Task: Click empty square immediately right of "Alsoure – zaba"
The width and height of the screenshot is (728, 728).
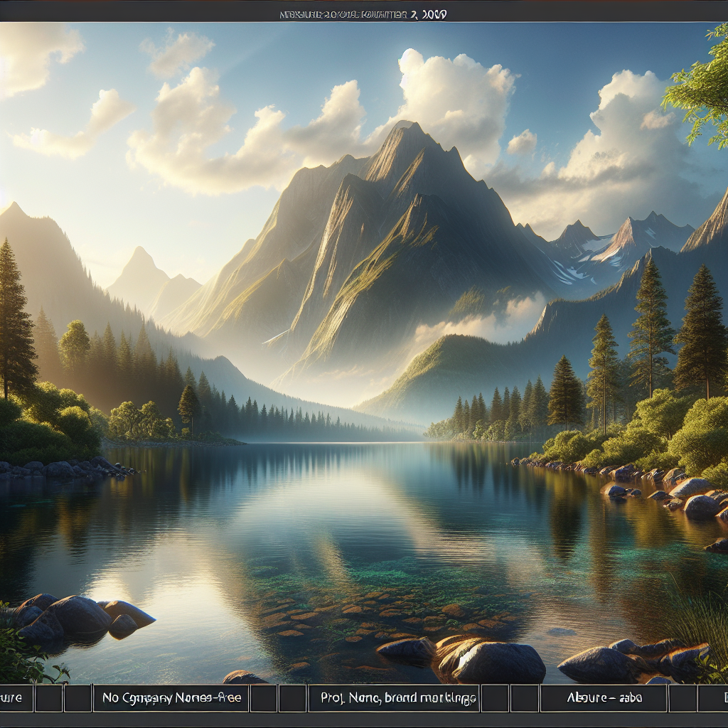Action: click(x=682, y=698)
